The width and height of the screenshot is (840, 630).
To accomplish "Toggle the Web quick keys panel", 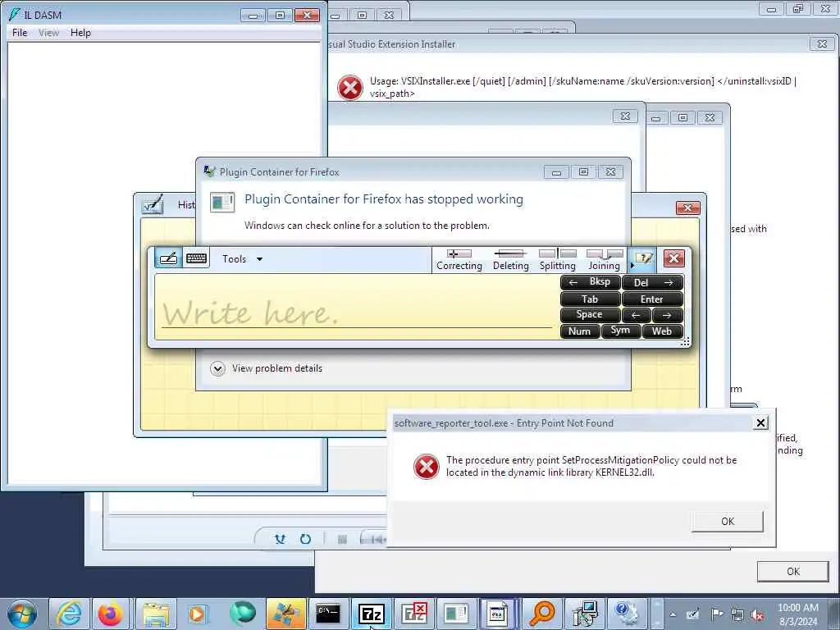I will coord(663,331).
